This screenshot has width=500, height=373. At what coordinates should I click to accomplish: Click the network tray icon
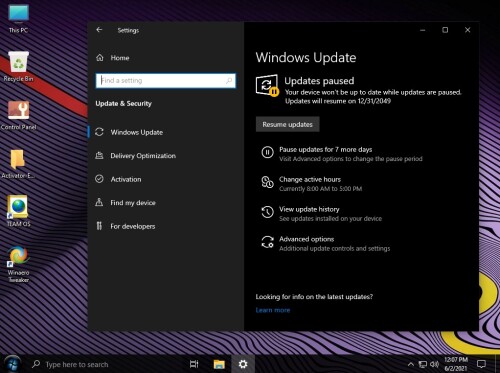coord(423,364)
